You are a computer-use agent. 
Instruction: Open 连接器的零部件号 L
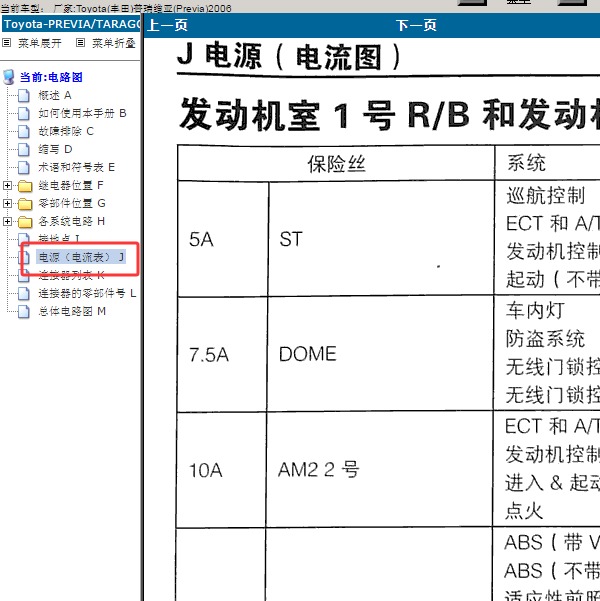[87, 293]
